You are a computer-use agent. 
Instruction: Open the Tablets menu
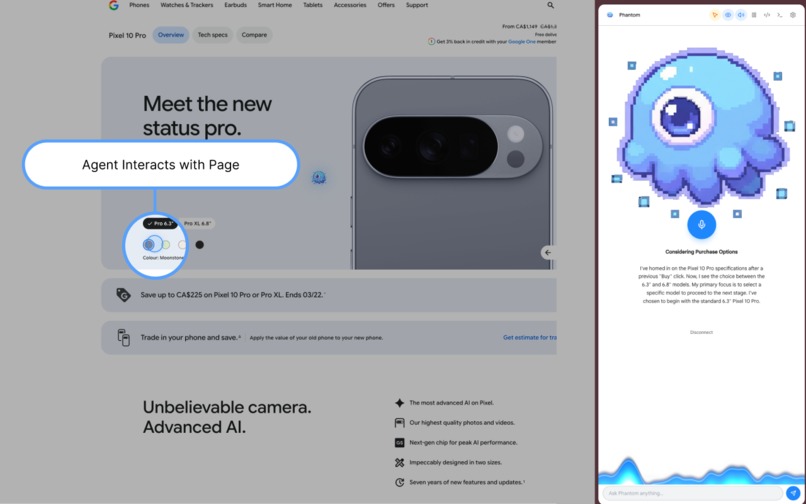coord(313,5)
